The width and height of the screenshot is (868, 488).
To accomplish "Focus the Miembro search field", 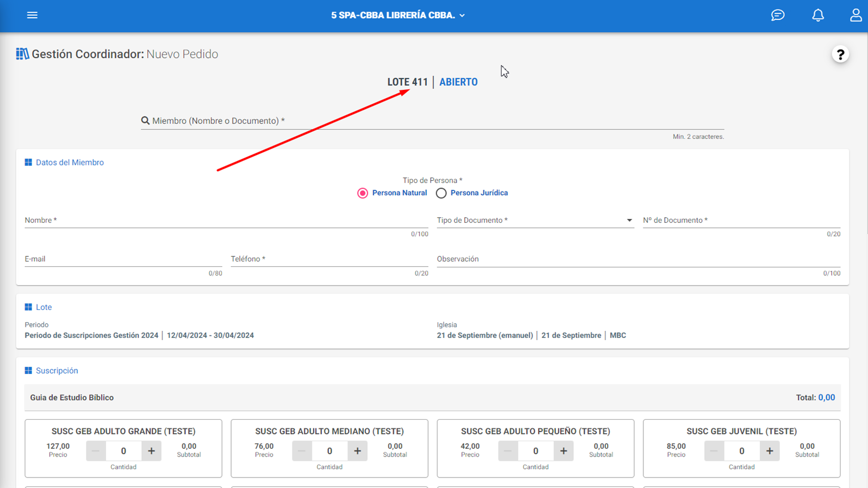I will coord(432,121).
